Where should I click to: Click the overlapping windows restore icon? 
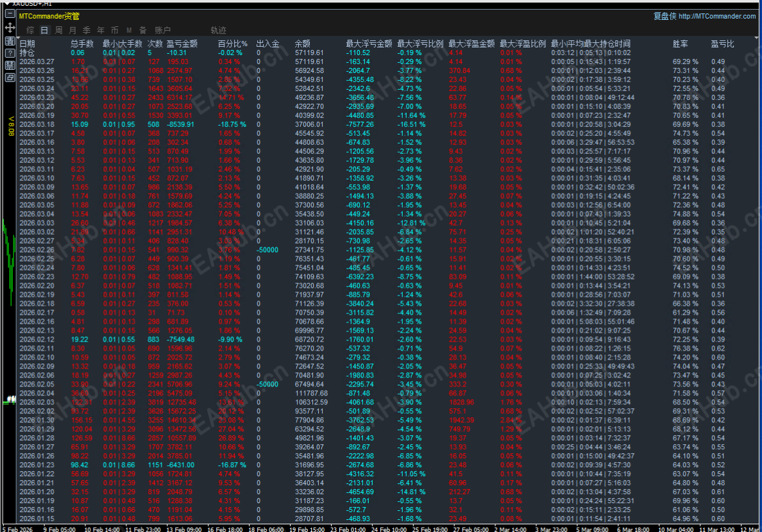pyautogui.click(x=10, y=78)
